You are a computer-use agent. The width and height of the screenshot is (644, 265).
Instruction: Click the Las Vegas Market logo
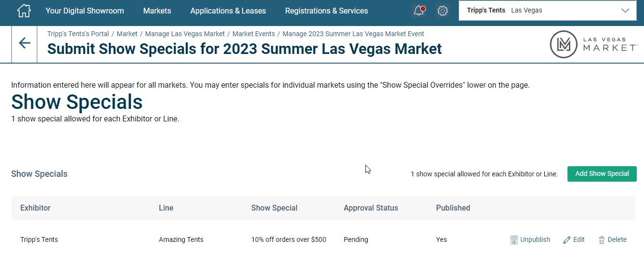click(594, 44)
